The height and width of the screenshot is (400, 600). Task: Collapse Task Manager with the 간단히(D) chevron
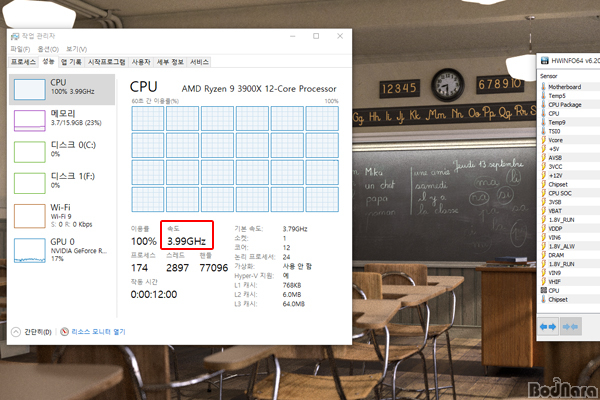coord(16,332)
